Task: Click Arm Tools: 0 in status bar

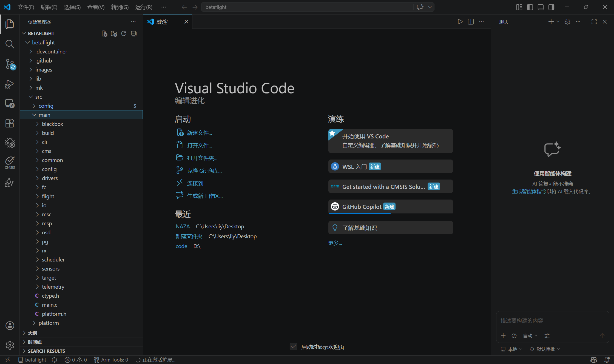Action: pos(111,360)
